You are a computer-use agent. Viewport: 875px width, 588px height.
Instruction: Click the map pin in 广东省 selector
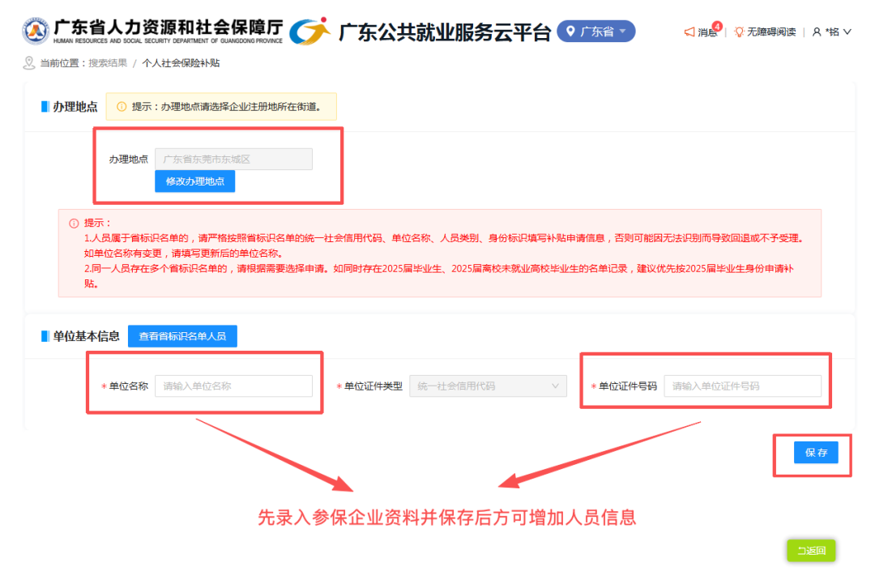tap(570, 32)
